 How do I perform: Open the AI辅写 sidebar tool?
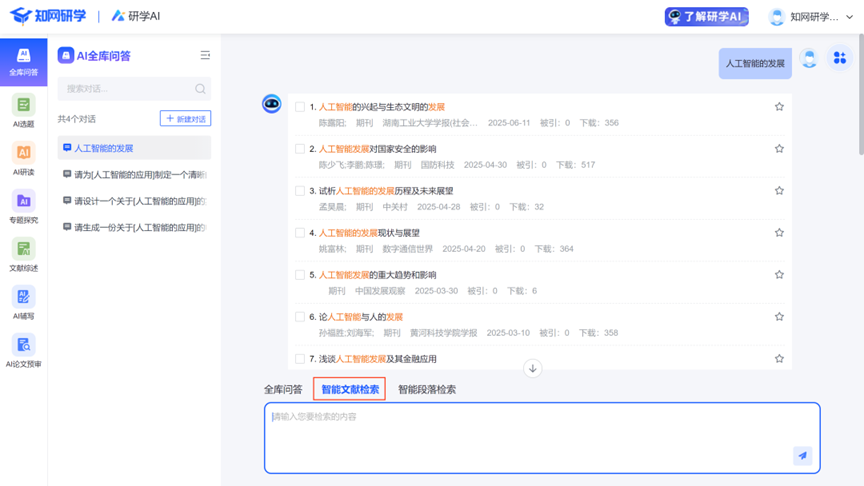pyautogui.click(x=23, y=302)
